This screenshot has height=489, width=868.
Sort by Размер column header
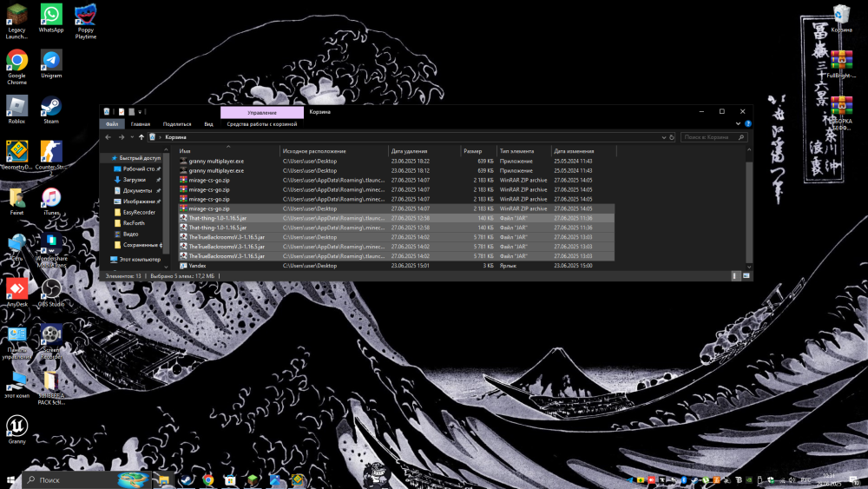click(x=478, y=151)
